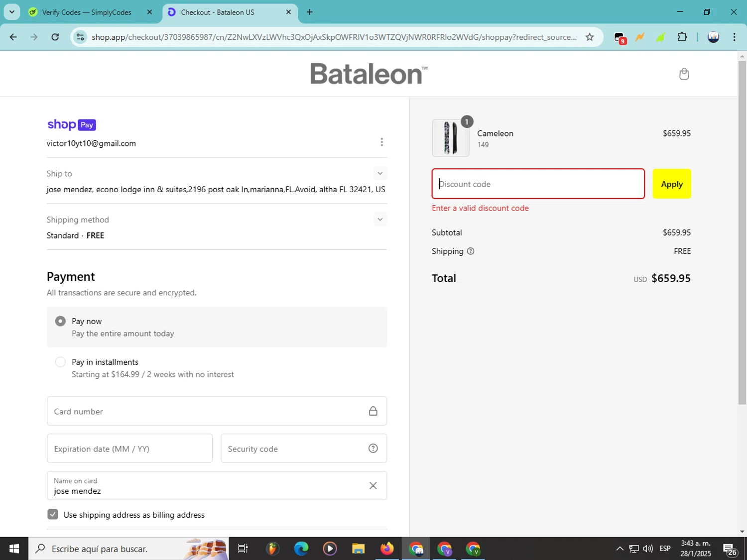Click the email victor10yt10@gmail.com
747x560 pixels.
point(91,143)
